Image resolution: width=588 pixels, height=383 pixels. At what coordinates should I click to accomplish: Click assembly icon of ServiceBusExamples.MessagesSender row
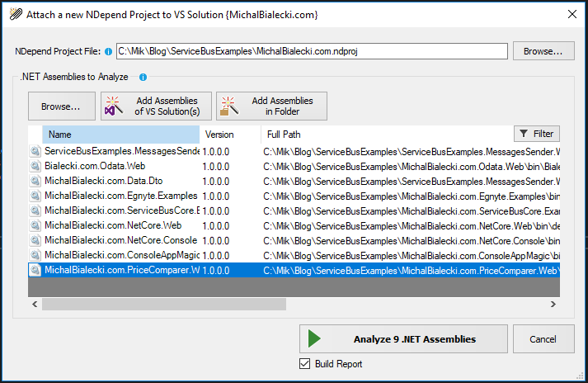tap(35, 151)
